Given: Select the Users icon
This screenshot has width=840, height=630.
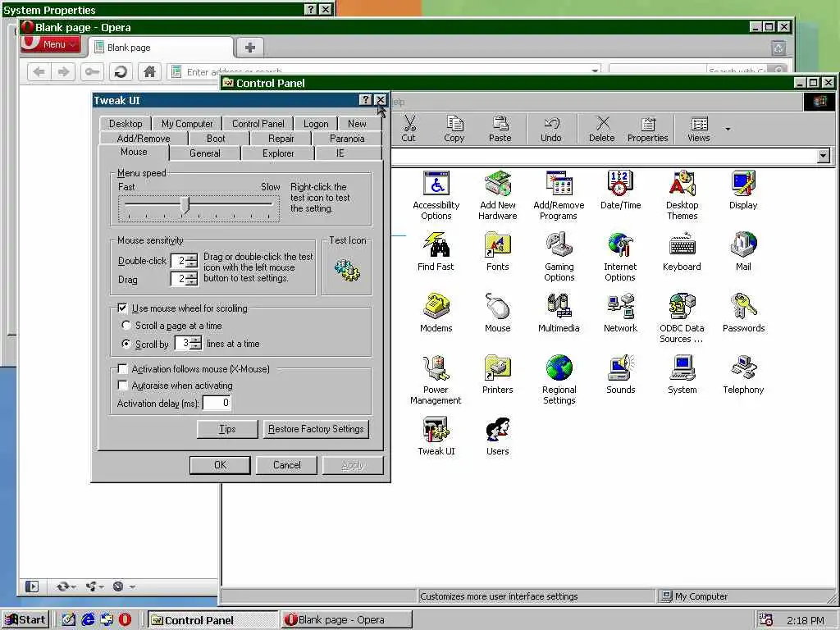Looking at the screenshot, I should [498, 436].
